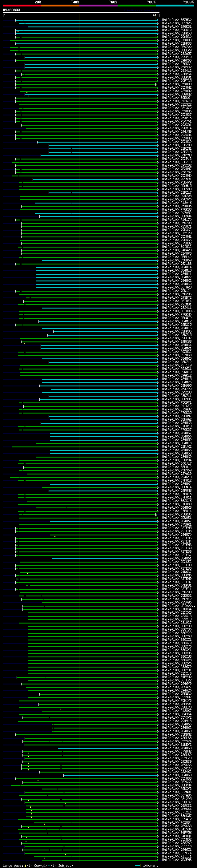Select the UniRef100_B9RC65 label
The width and height of the screenshot is (197, 868).
coord(176,60)
